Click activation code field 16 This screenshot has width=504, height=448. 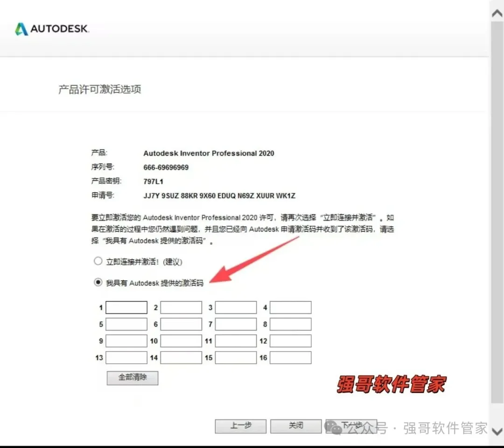(291, 358)
